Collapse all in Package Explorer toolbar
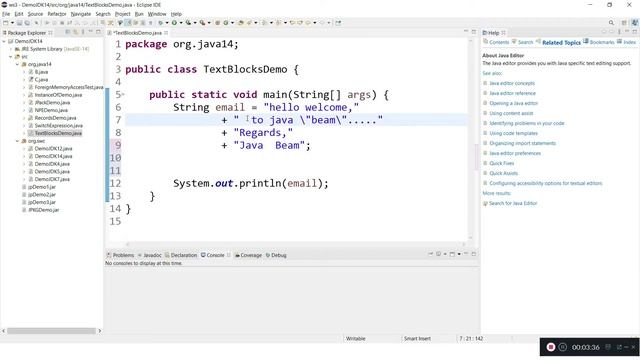This screenshot has width=640, height=360. point(67,32)
